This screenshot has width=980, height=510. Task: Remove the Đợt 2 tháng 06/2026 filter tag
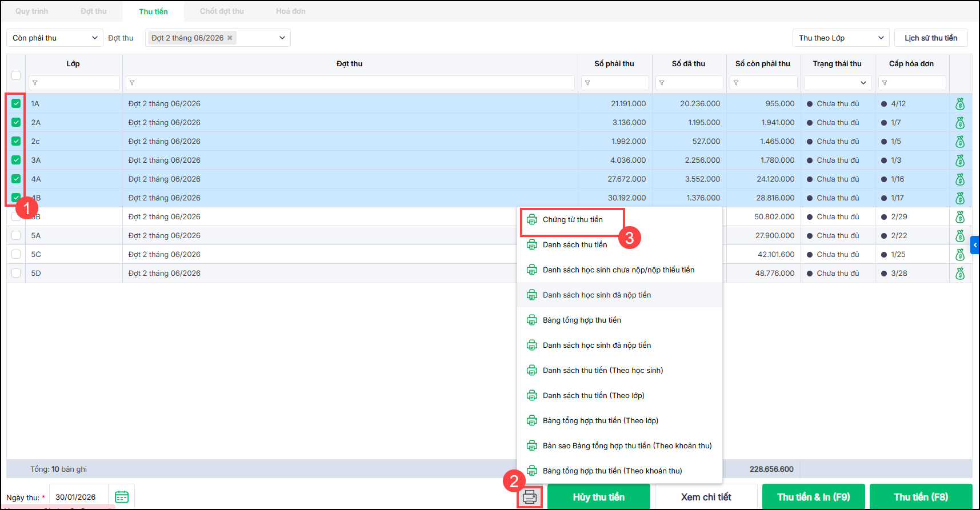pos(230,38)
